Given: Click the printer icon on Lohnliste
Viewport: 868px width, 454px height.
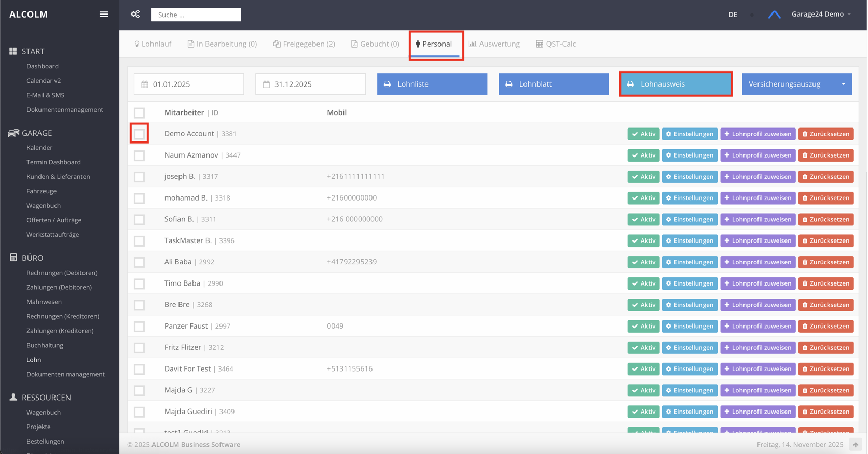Looking at the screenshot, I should pos(387,84).
